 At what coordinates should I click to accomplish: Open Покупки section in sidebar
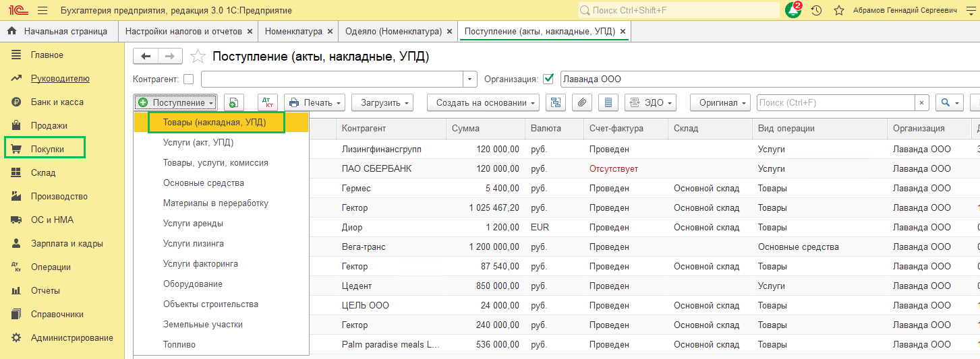(45, 149)
